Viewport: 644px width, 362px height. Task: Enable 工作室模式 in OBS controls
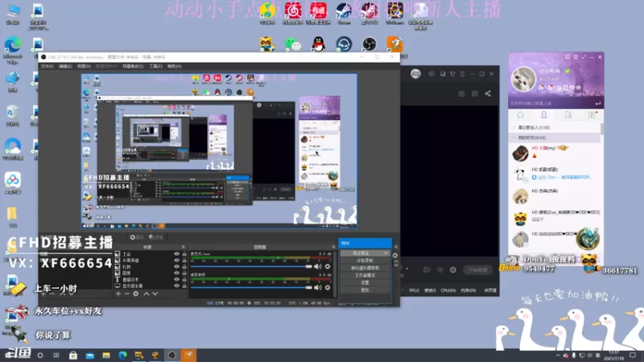pos(365,275)
